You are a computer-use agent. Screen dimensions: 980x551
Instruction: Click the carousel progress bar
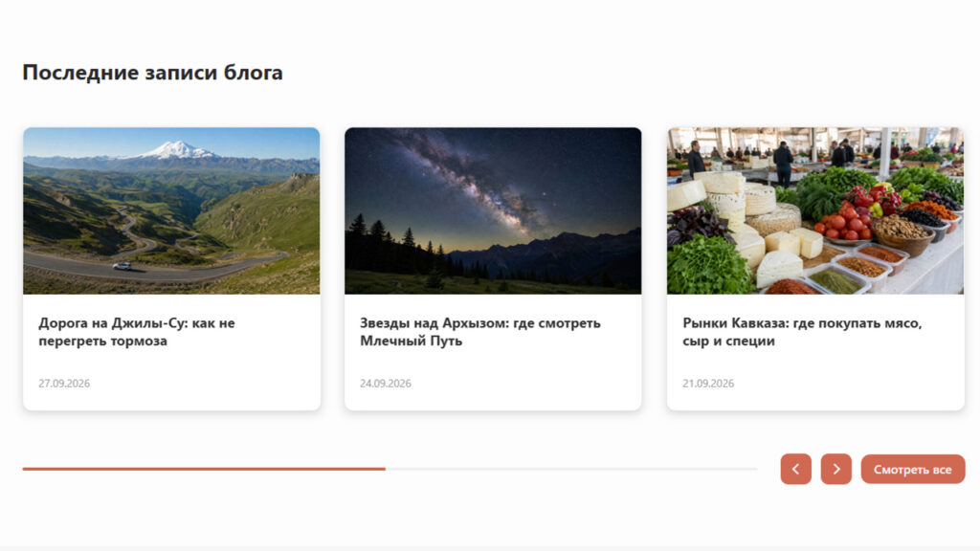(390, 469)
